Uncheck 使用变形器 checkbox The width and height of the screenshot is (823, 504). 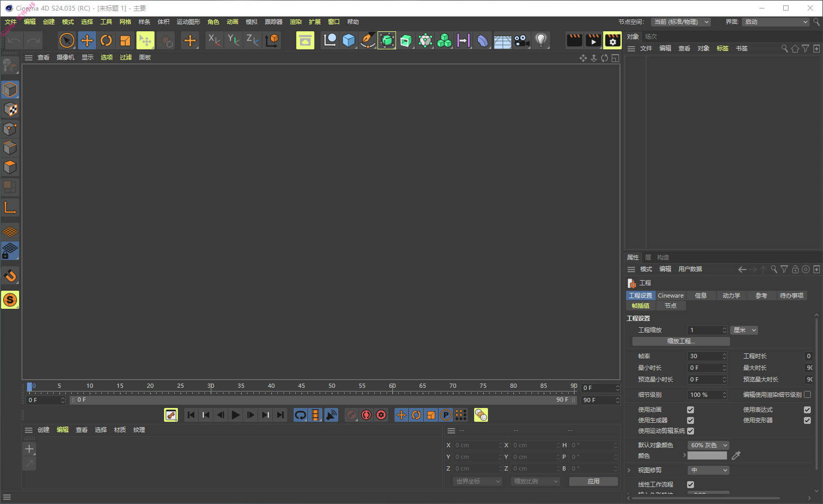point(807,420)
